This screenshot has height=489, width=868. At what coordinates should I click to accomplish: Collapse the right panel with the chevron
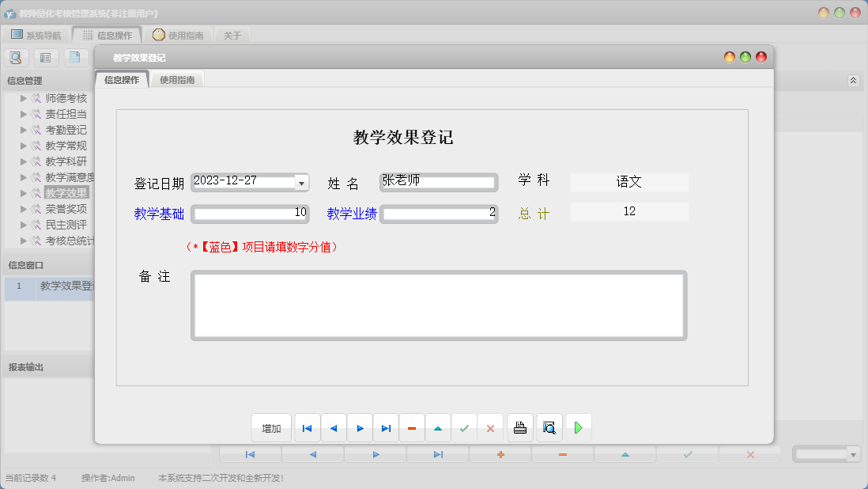click(852, 80)
